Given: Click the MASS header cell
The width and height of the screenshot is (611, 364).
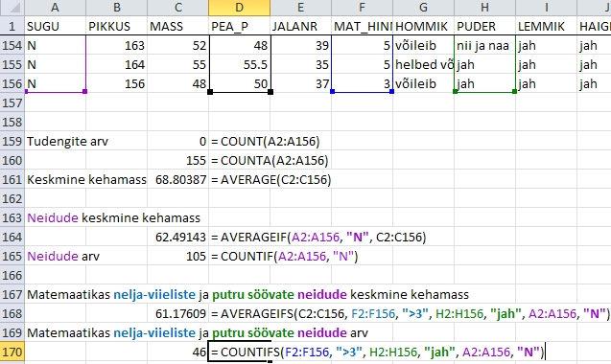Looking at the screenshot, I should (178, 26).
